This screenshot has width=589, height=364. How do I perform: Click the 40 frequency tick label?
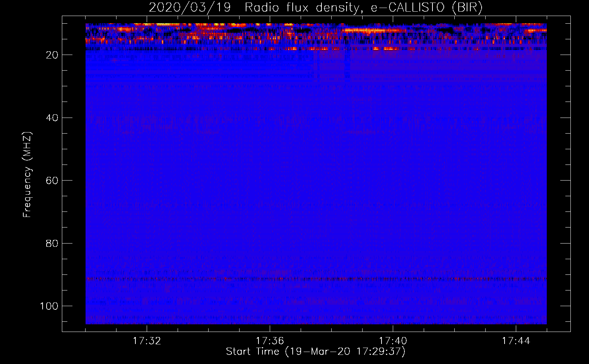pos(52,118)
